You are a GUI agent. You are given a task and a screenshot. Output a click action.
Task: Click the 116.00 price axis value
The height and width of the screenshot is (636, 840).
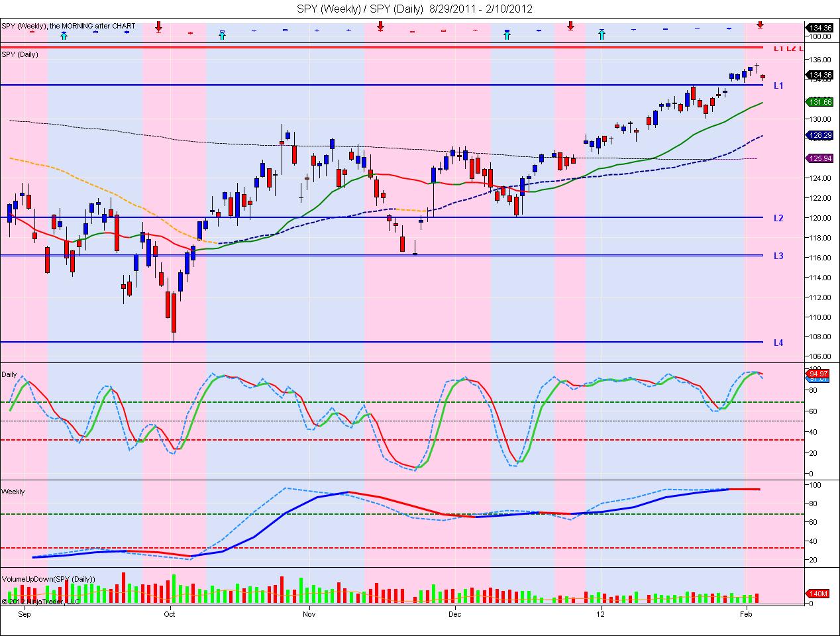point(820,258)
